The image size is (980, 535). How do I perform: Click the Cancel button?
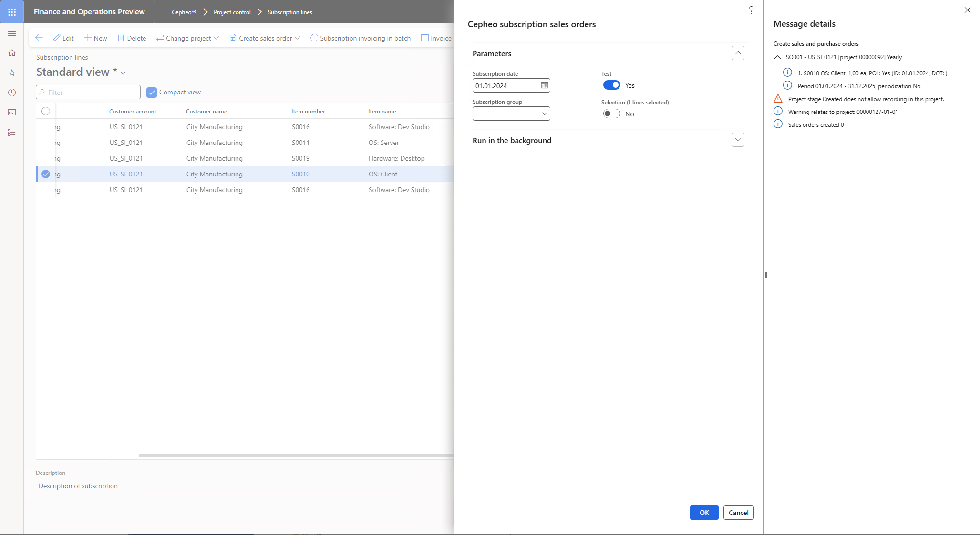738,513
